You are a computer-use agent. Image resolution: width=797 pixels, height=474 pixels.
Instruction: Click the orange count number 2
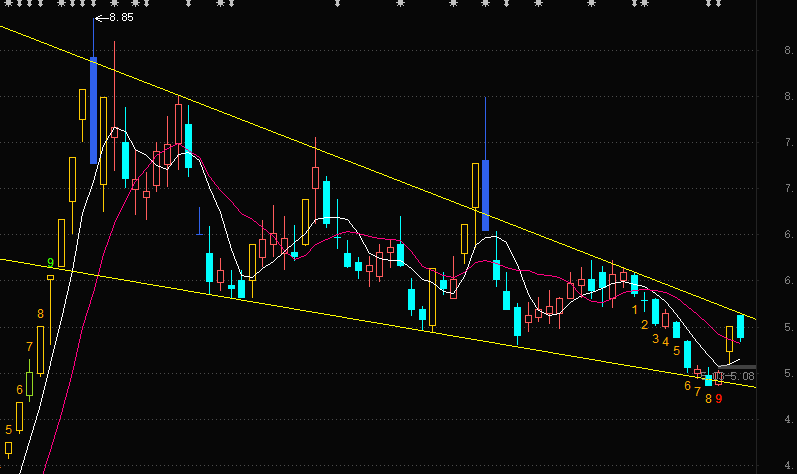click(645, 325)
